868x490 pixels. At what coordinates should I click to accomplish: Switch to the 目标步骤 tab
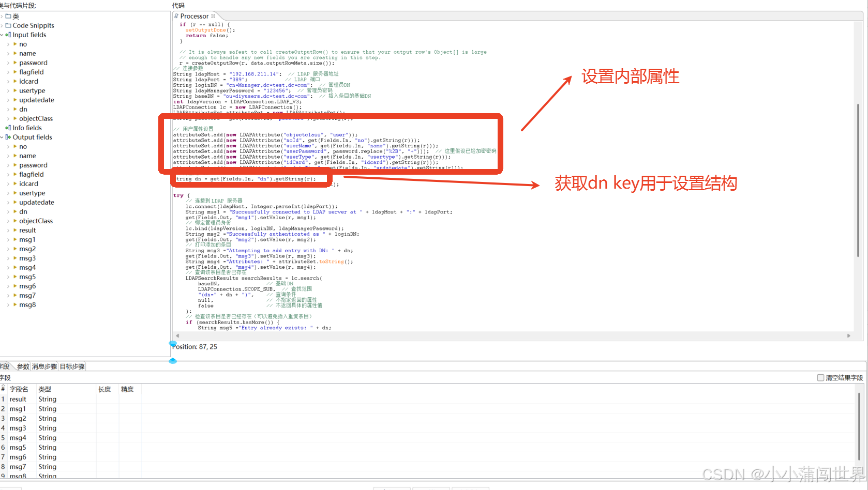click(71, 366)
